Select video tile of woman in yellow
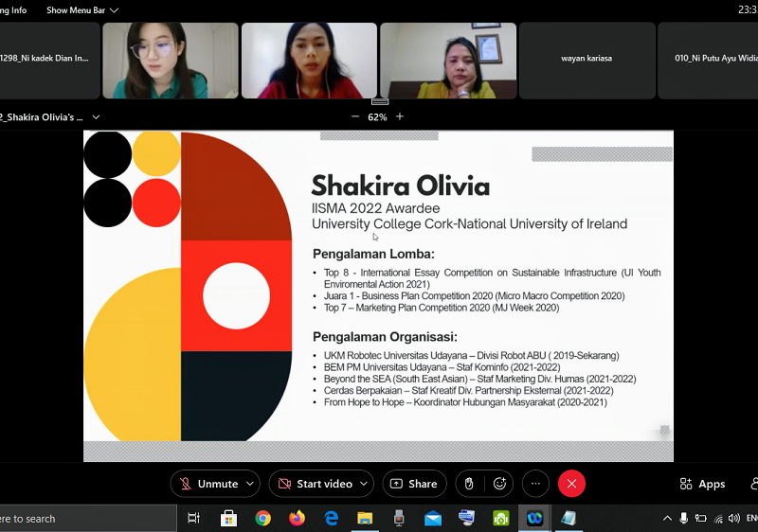This screenshot has height=532, width=758. click(448, 61)
